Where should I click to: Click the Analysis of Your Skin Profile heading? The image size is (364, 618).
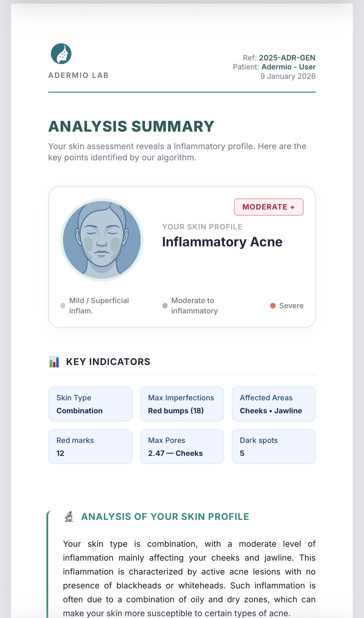click(165, 517)
